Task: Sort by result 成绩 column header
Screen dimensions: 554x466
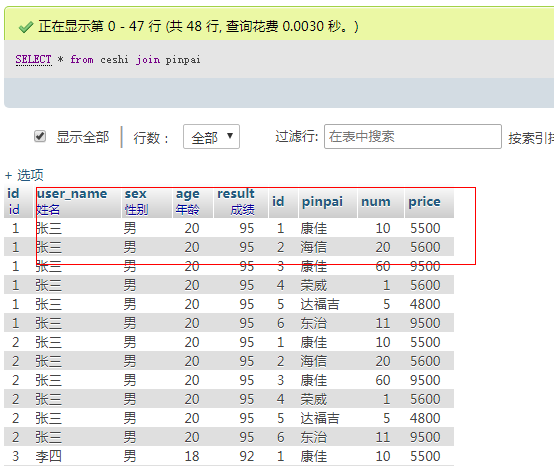Action: [236, 202]
